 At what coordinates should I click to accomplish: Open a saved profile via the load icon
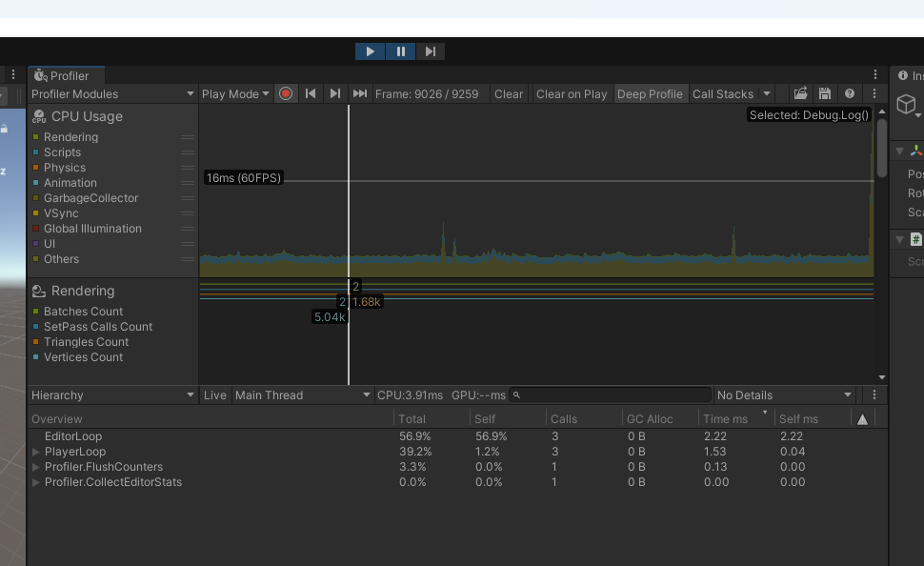800,93
